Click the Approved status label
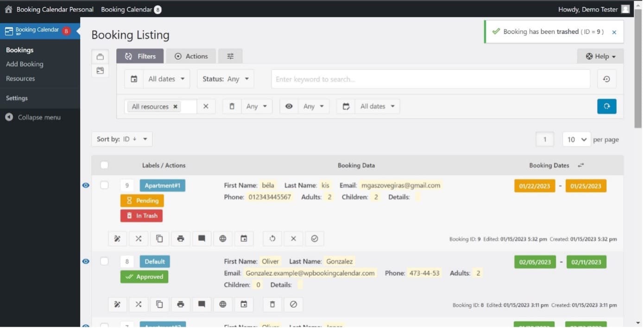 click(144, 277)
